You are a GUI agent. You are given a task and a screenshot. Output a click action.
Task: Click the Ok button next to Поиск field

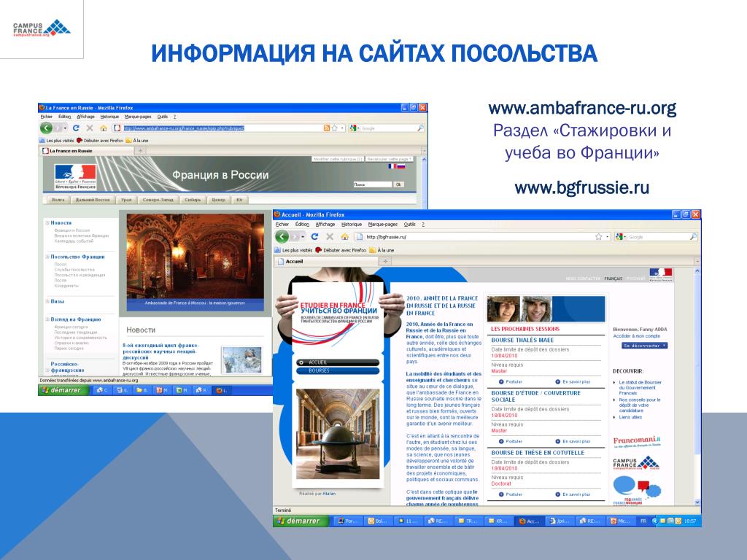[399, 184]
